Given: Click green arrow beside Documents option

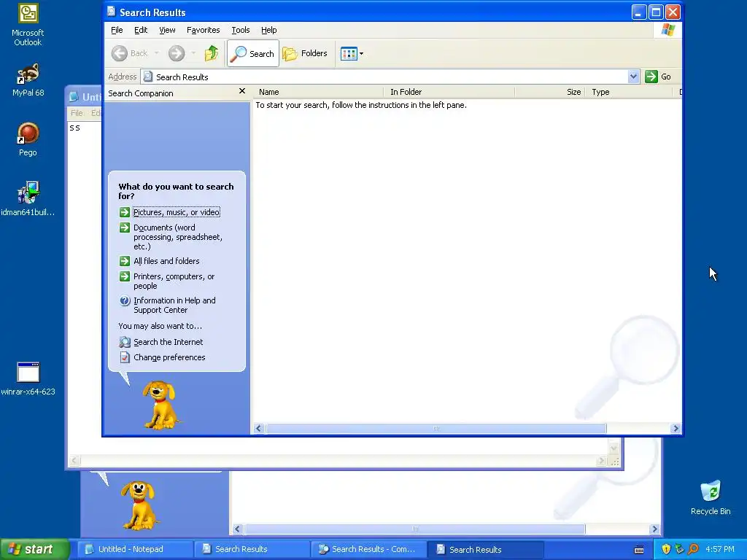Looking at the screenshot, I should [x=124, y=227].
